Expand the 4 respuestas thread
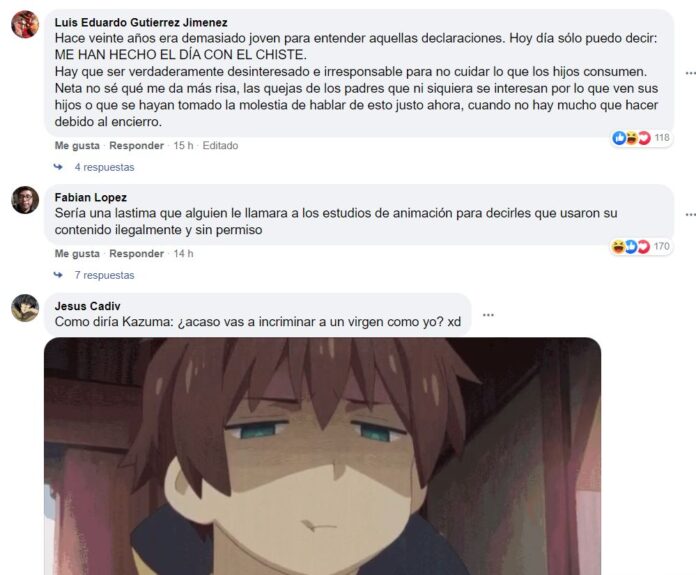This screenshot has height=575, width=696. click(x=104, y=167)
